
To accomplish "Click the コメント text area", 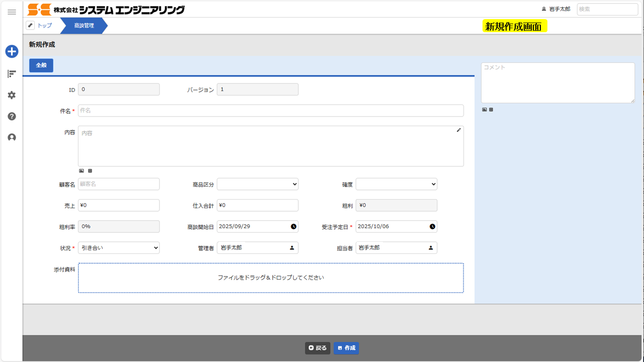I will click(x=557, y=83).
